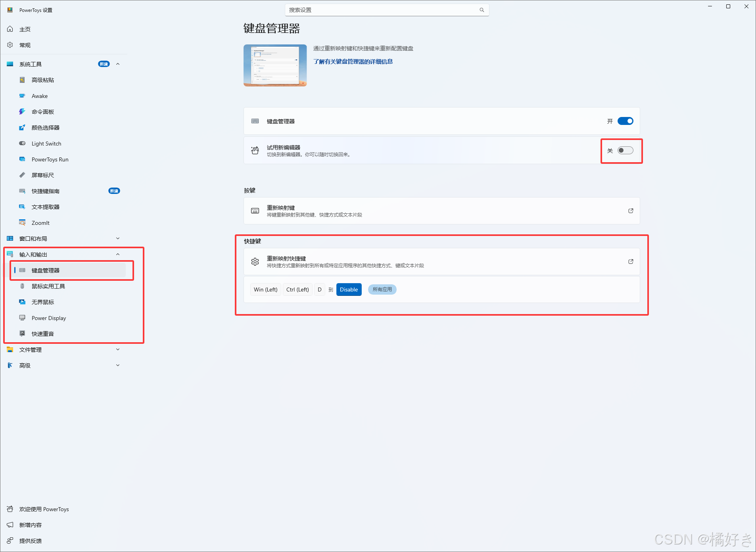Click the keyboard manager preview thumbnail
The height and width of the screenshot is (552, 756).
[275, 65]
